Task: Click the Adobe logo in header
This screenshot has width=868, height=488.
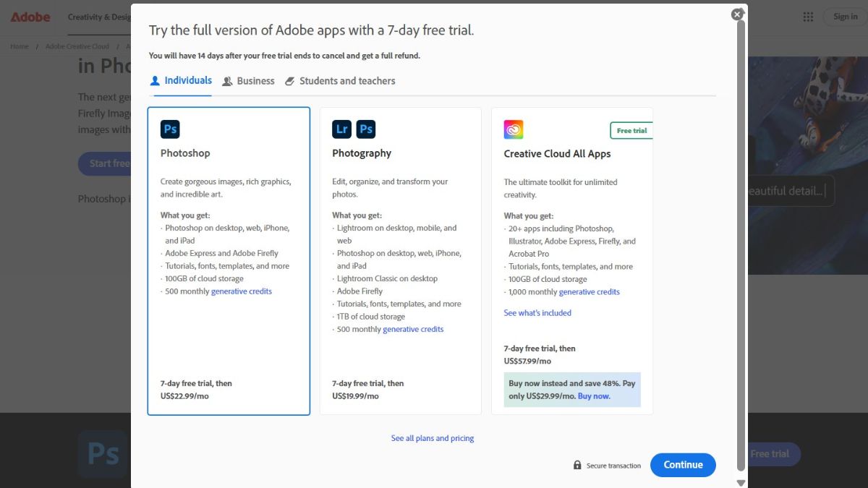Action: coord(30,17)
